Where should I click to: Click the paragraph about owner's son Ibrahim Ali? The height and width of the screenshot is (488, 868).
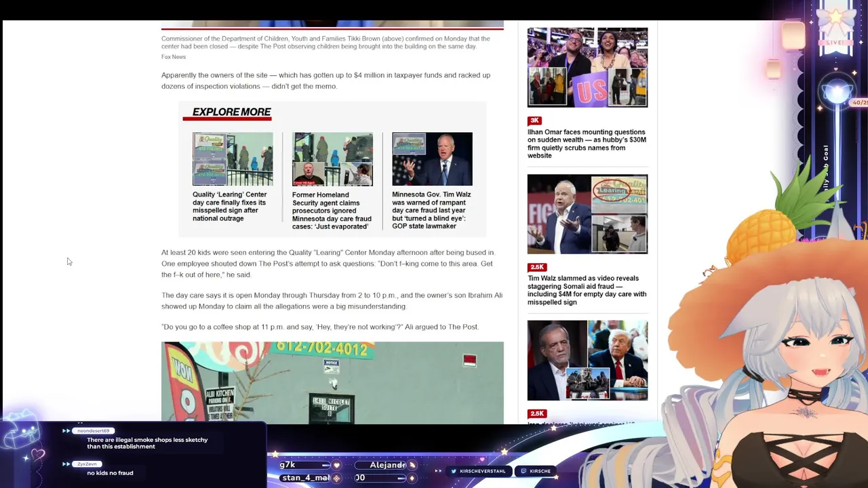coord(332,301)
